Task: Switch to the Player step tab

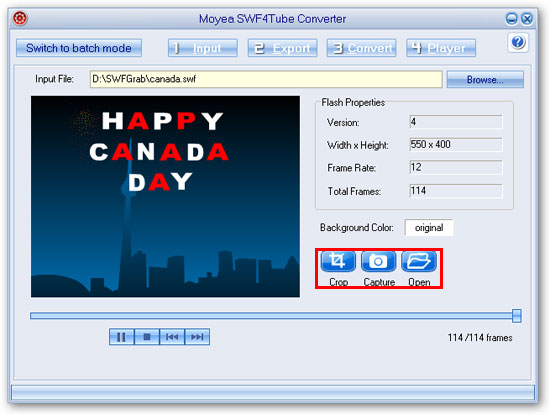Action: tap(441, 48)
